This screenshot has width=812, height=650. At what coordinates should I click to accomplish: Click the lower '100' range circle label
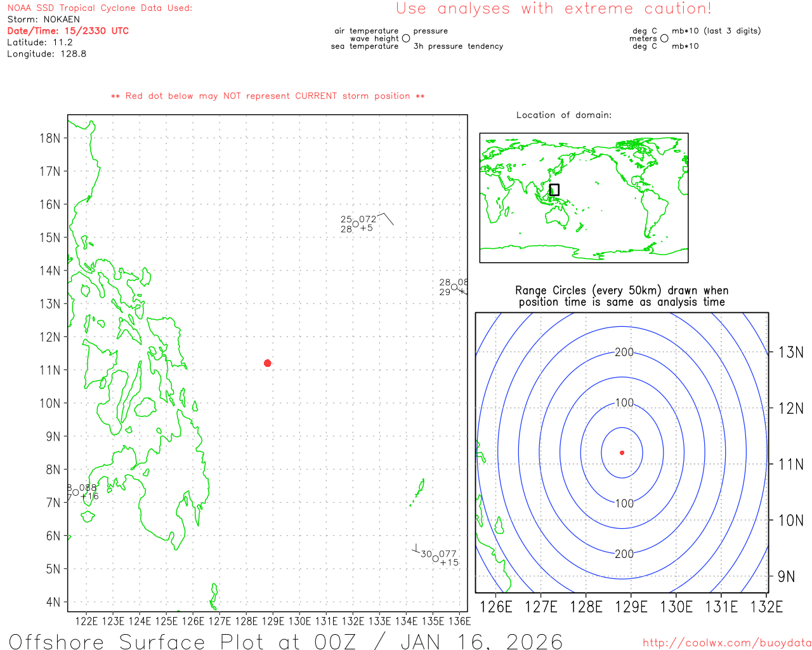click(624, 503)
